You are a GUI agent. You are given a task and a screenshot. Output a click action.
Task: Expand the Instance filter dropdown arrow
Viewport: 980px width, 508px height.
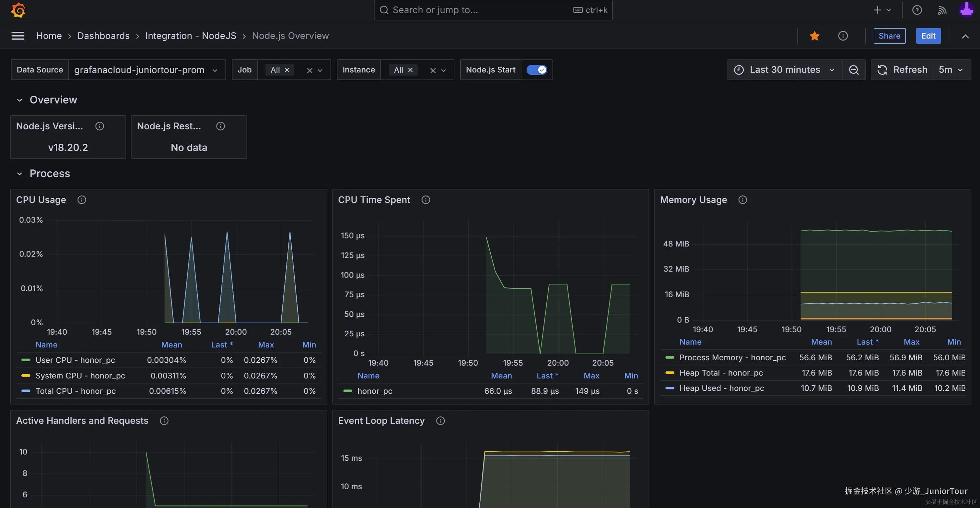(x=444, y=70)
